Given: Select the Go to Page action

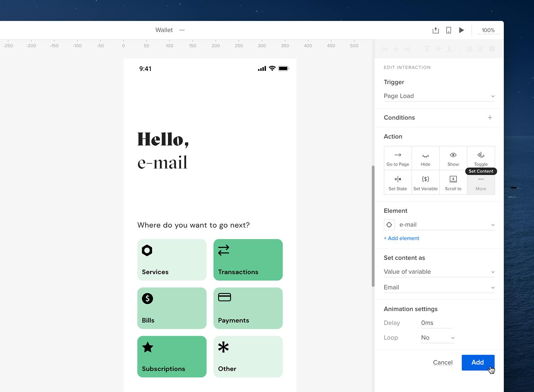Looking at the screenshot, I should pos(398,158).
